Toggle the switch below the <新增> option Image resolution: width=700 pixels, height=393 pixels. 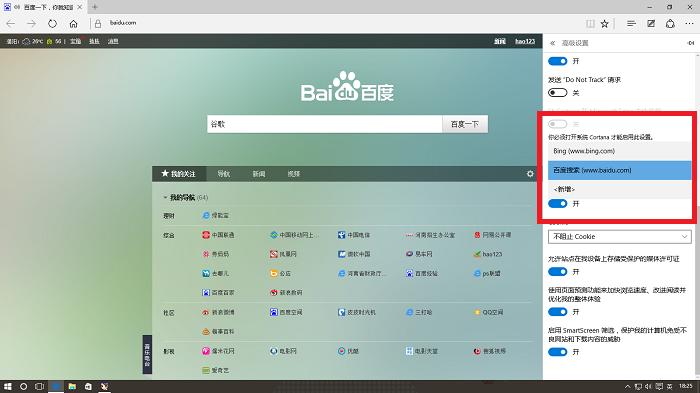coord(557,204)
